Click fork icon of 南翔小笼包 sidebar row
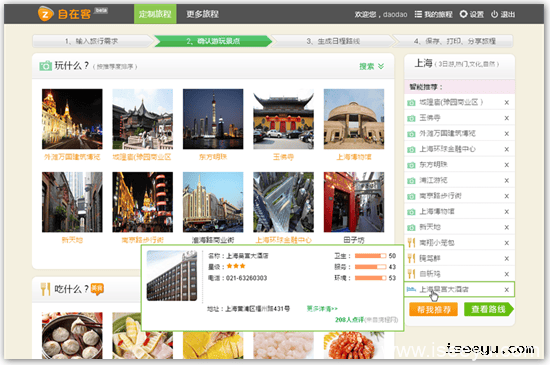This screenshot has height=365, width=550. [411, 243]
